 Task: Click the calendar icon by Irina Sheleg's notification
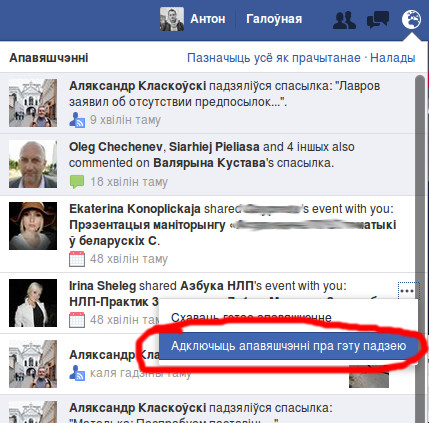point(77,320)
